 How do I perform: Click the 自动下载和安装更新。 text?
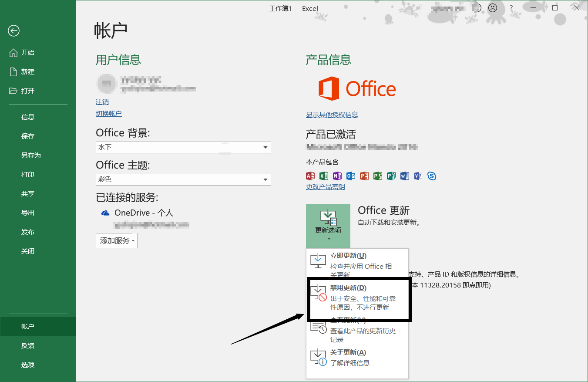tap(389, 223)
